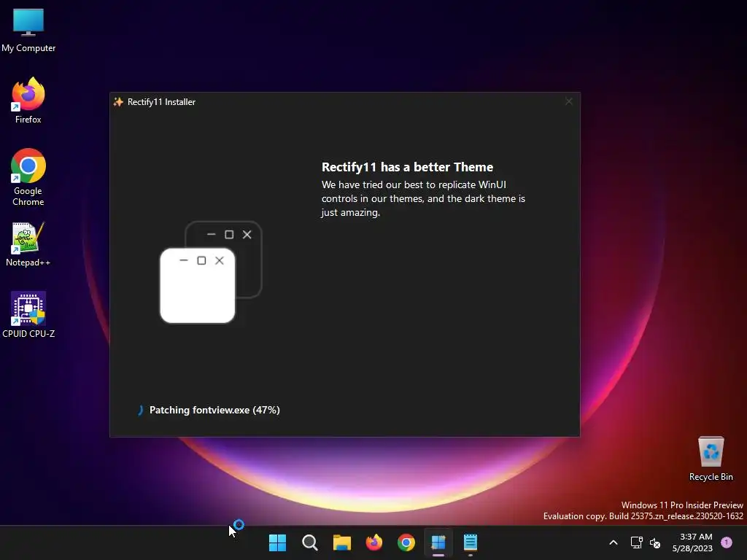
Task: Open the notification bell badge
Action: (727, 542)
